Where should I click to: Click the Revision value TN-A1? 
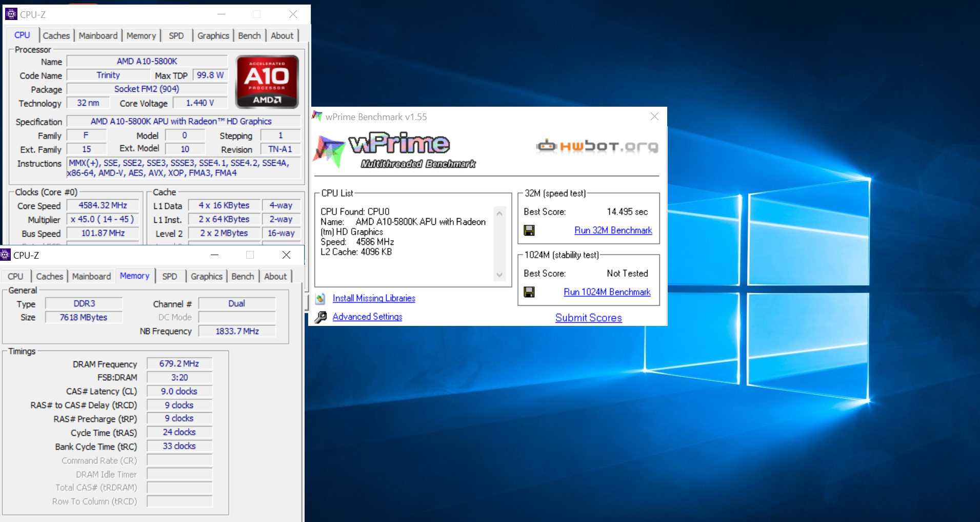click(280, 149)
